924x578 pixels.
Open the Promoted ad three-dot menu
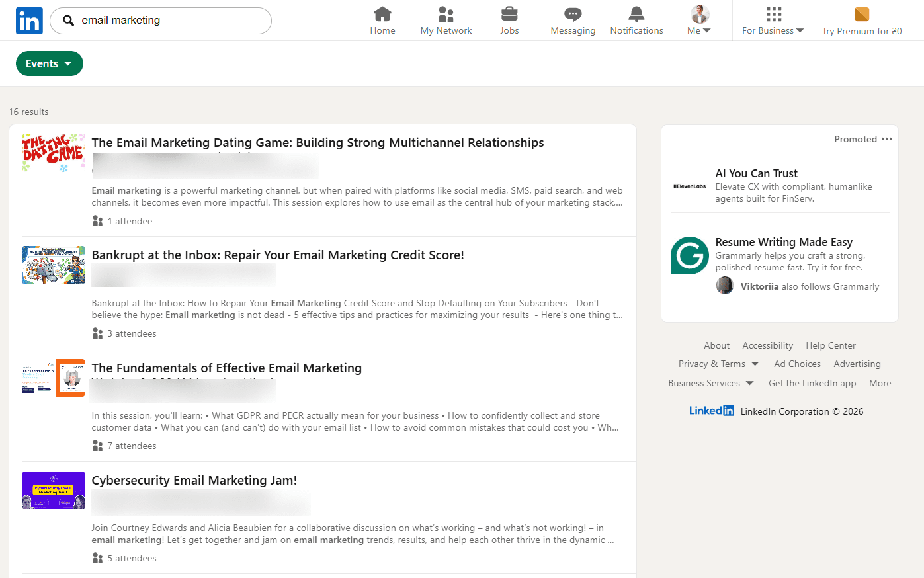coord(887,139)
